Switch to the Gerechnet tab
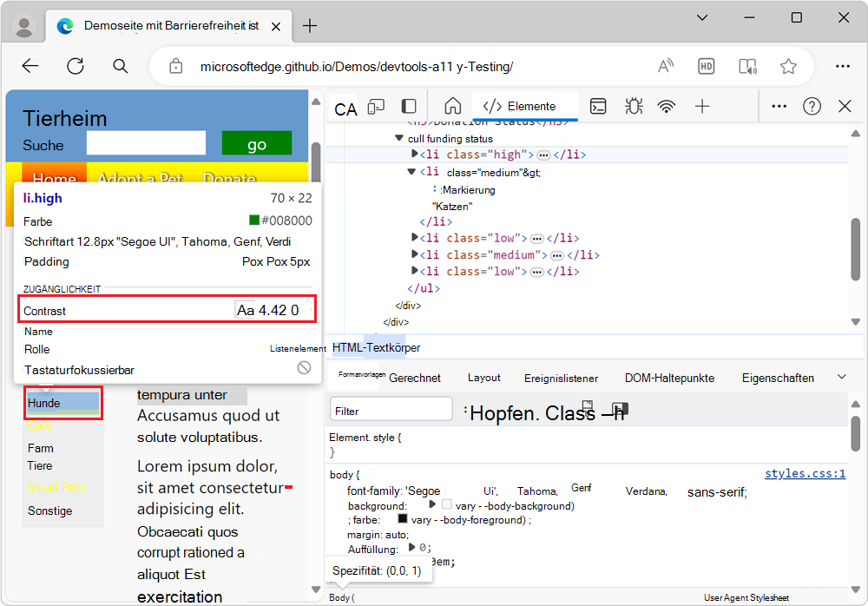 [x=415, y=378]
